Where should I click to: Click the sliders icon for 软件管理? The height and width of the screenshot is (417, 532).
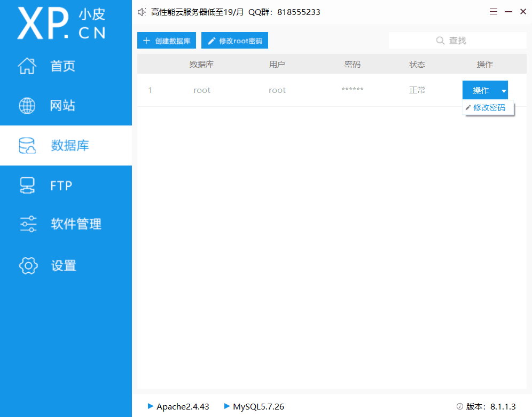point(28,224)
